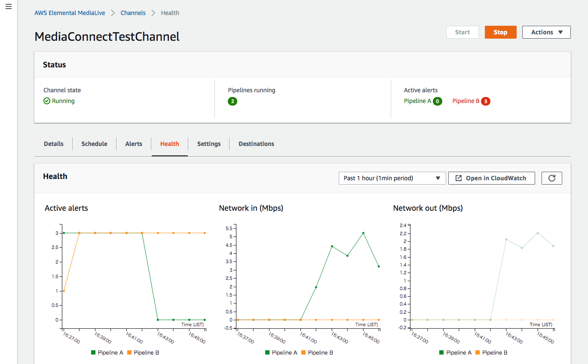Click the Network out peak data point near 2.2
Screen dimensions: 588x364
click(538, 233)
